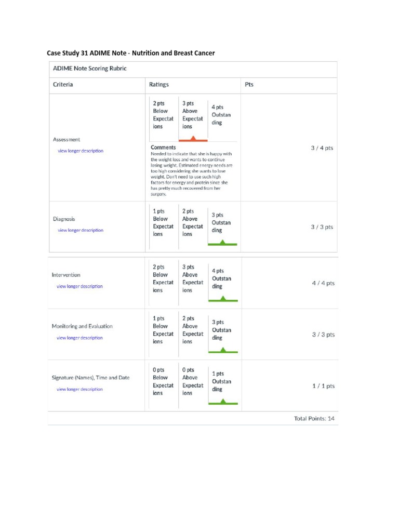Click the Assessment Comments heading
The height and width of the screenshot is (532, 399).
coord(163,148)
